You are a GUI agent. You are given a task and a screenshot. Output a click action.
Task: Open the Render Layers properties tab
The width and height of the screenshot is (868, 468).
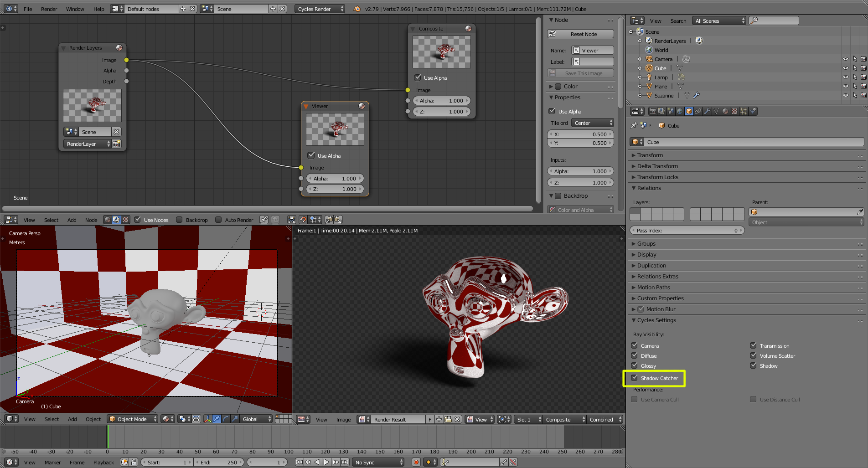pyautogui.click(x=661, y=111)
